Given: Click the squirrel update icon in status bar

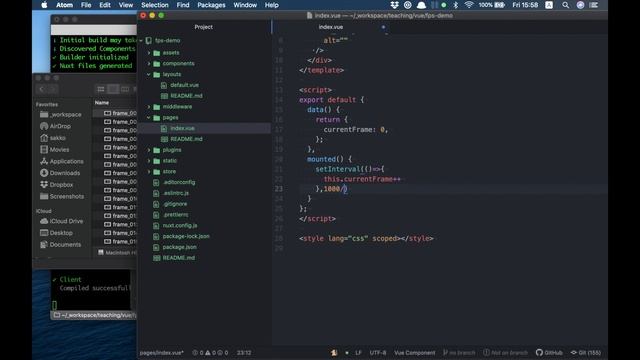Looking at the screenshot, I should coord(334,353).
